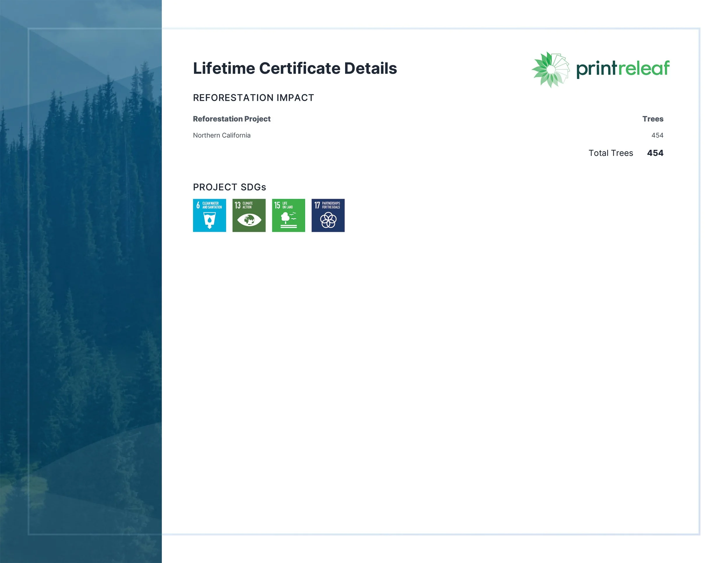Click the Total Trees label
The image size is (728, 563).
pyautogui.click(x=610, y=153)
